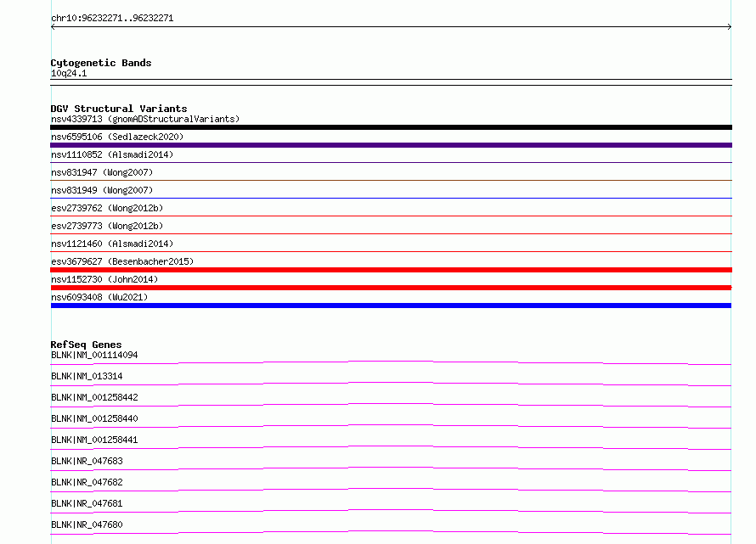Viewport: 756px width, 544px height.
Task: Click the Cytogenetic Bands track heading
Action: point(101,63)
